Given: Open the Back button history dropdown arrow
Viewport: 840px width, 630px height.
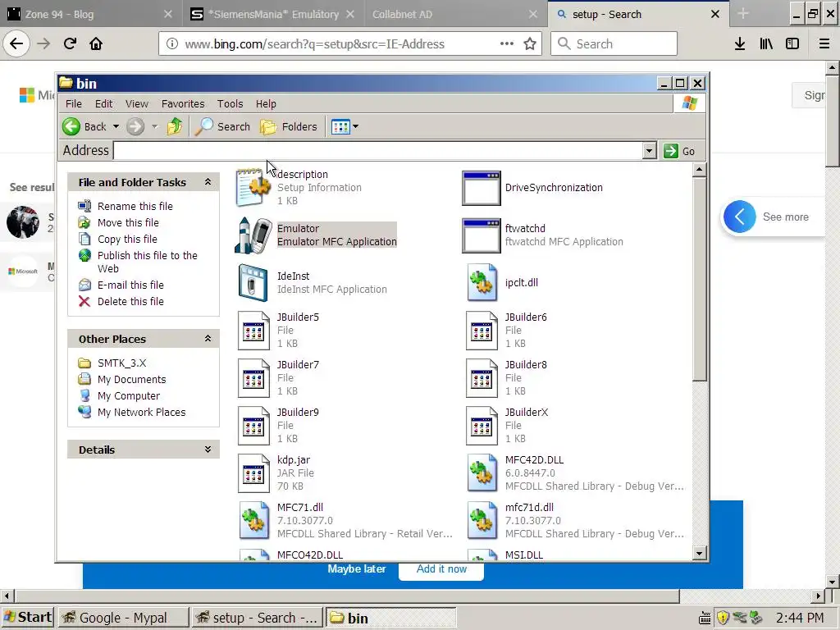Looking at the screenshot, I should tap(116, 127).
